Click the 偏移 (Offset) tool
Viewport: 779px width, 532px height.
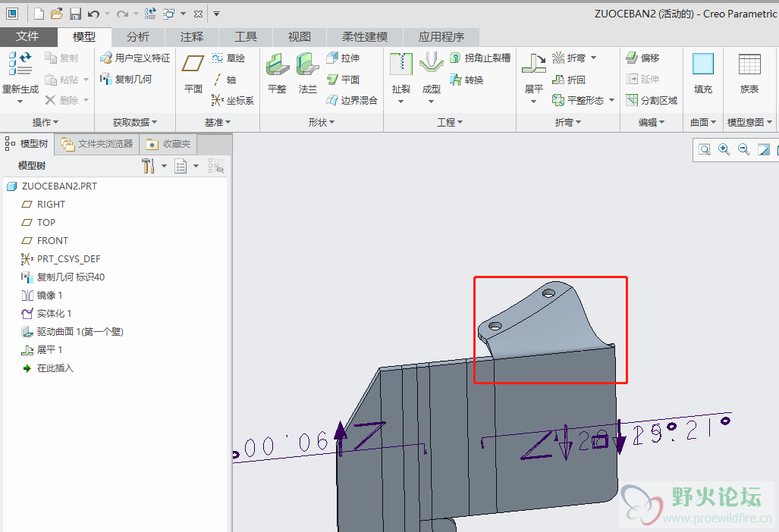[x=643, y=58]
